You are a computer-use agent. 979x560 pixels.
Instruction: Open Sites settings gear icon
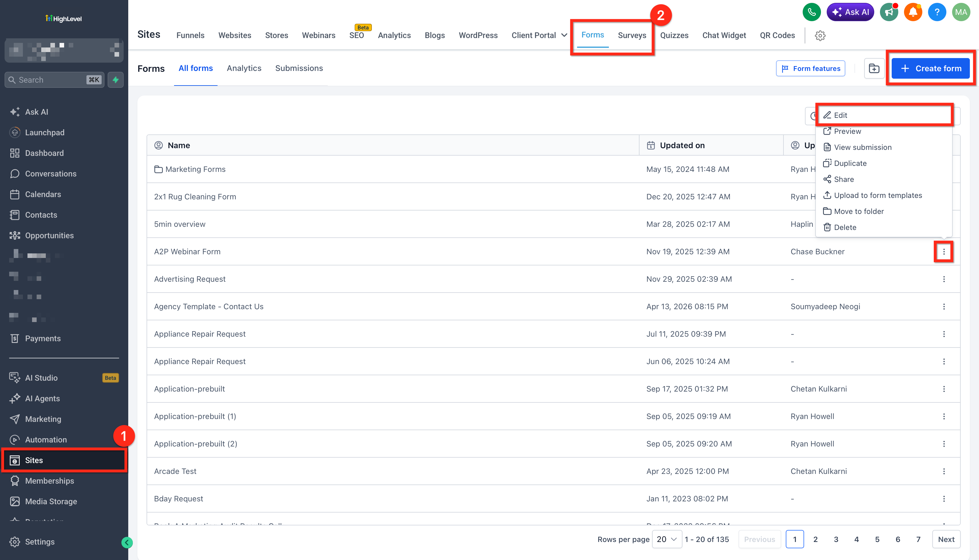pyautogui.click(x=820, y=35)
